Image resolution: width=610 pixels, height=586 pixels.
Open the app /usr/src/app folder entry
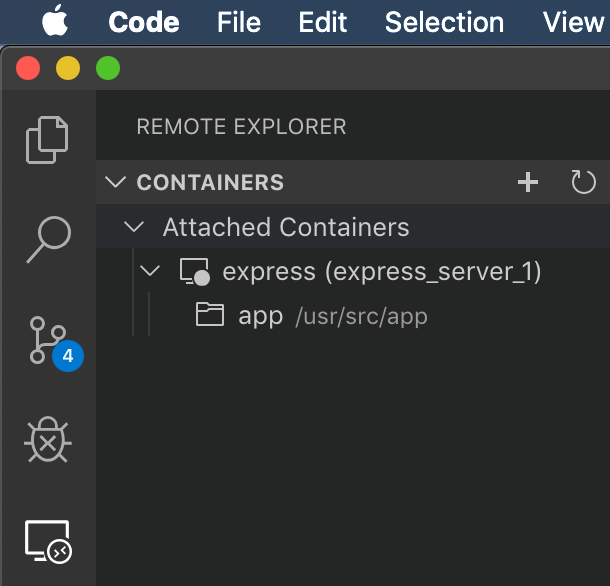(x=332, y=316)
